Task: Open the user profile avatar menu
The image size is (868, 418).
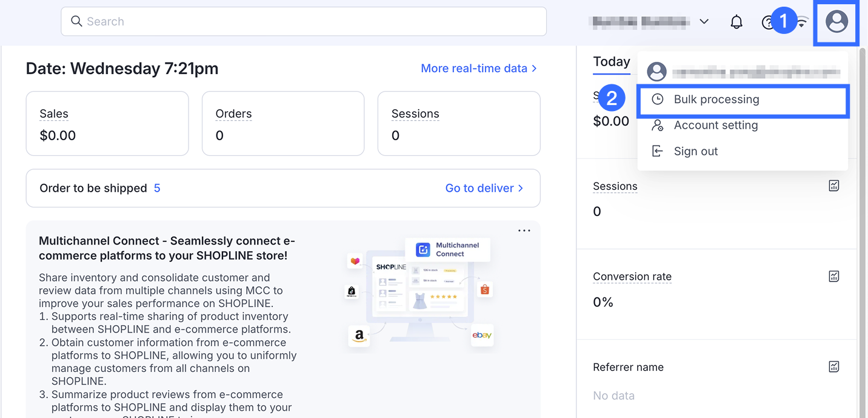Action: [836, 22]
